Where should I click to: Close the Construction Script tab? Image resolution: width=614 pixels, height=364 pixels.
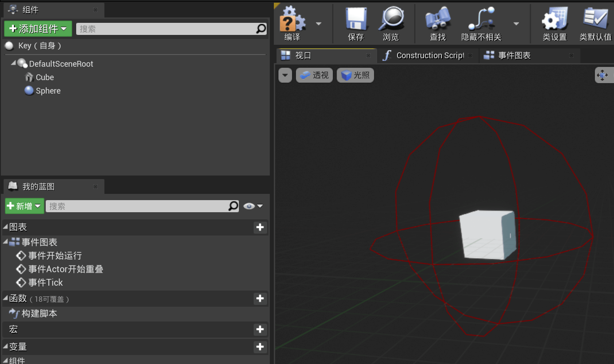coord(470,56)
